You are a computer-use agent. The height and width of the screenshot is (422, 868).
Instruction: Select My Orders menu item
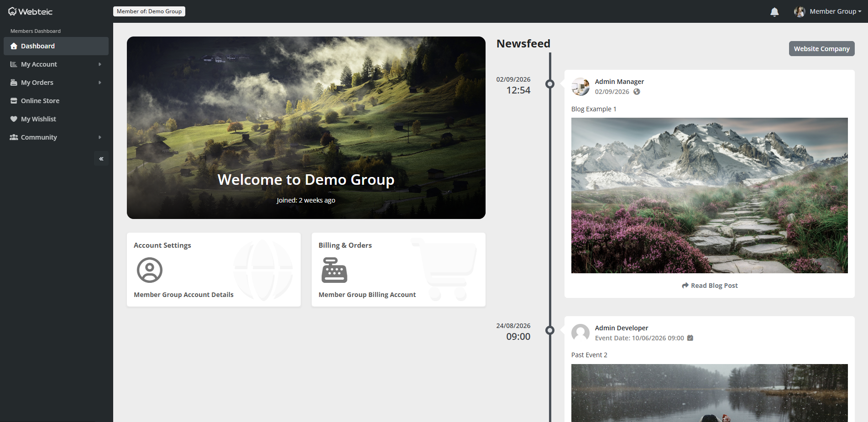point(56,83)
